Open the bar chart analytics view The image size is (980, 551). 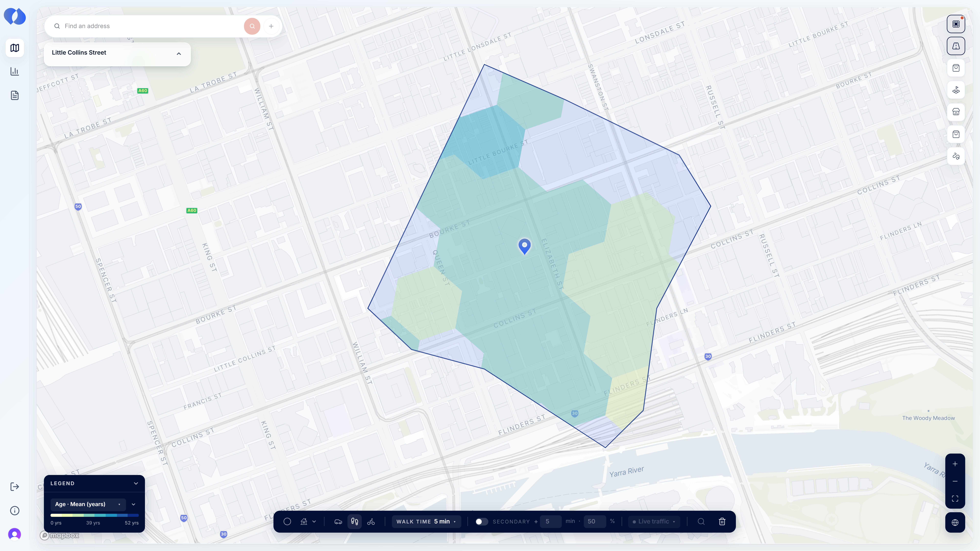coord(15,71)
